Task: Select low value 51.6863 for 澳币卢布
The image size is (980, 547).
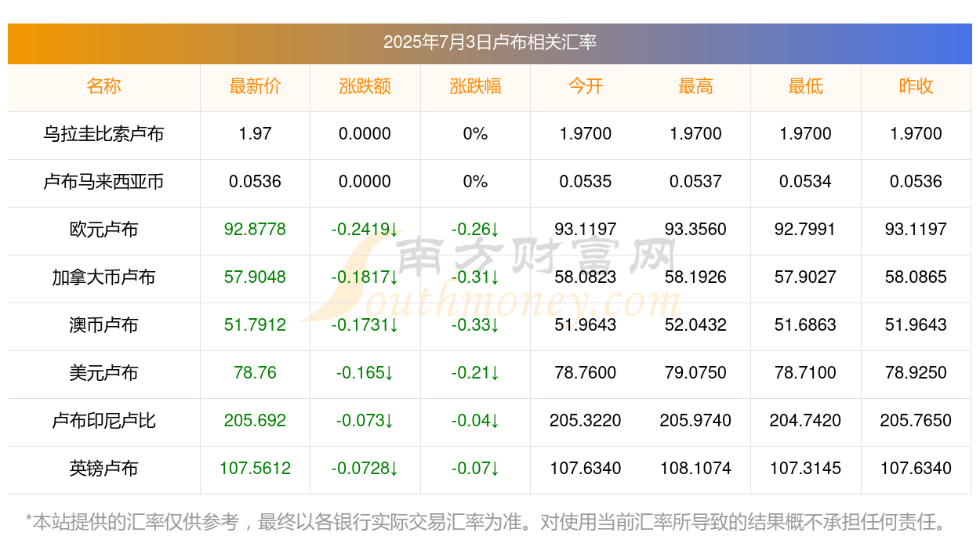Action: 806,325
